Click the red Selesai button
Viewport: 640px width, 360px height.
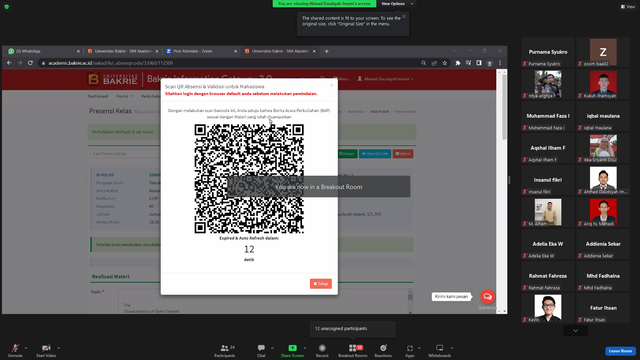402,153
